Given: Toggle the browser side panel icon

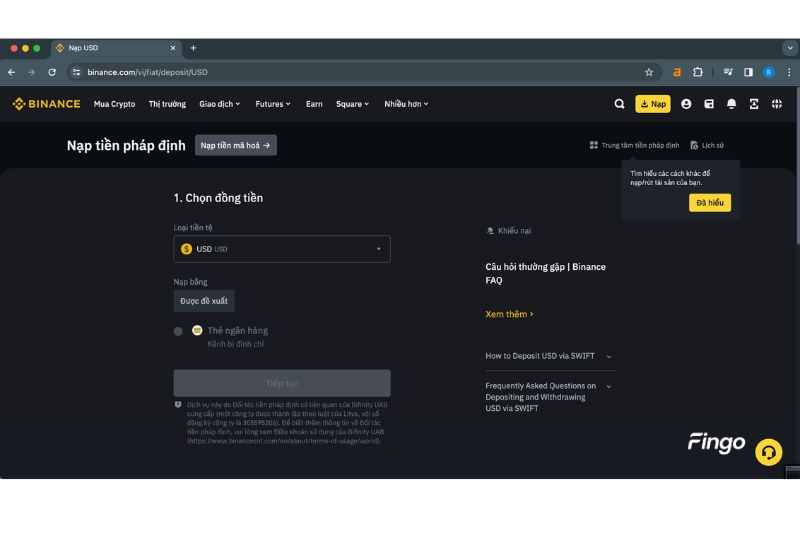Looking at the screenshot, I should pyautogui.click(x=748, y=72).
